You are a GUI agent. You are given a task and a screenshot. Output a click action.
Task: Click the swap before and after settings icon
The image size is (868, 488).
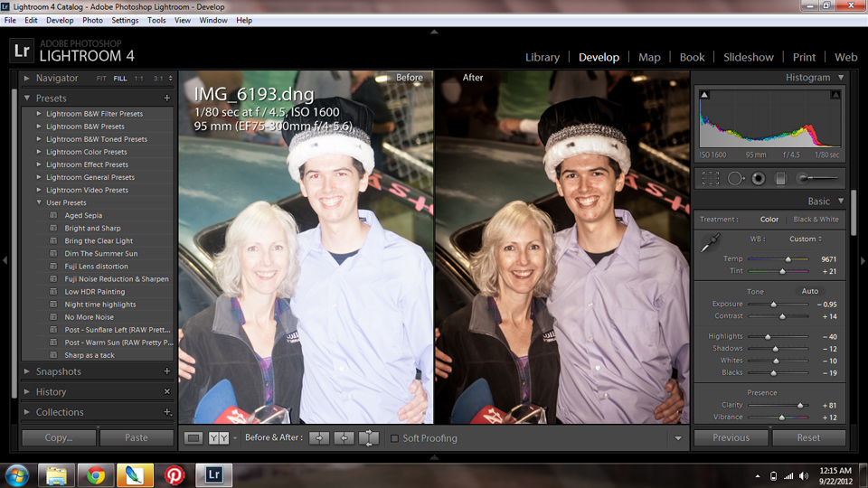tap(369, 438)
